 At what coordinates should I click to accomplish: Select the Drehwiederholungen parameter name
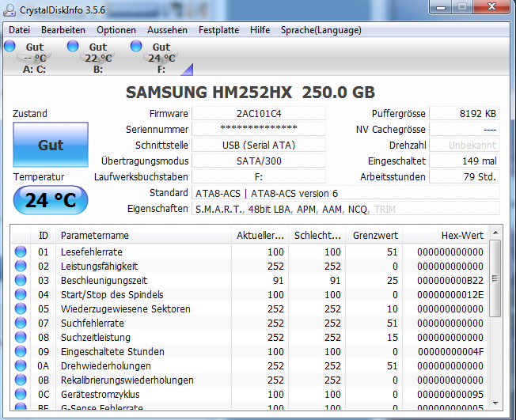pos(105,366)
